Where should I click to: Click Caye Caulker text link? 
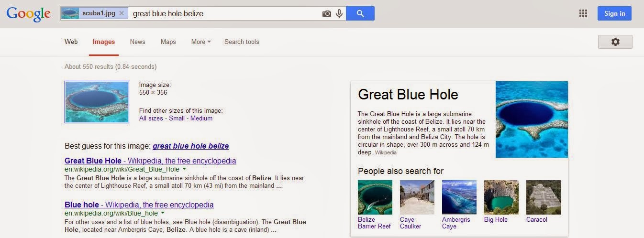point(411,223)
